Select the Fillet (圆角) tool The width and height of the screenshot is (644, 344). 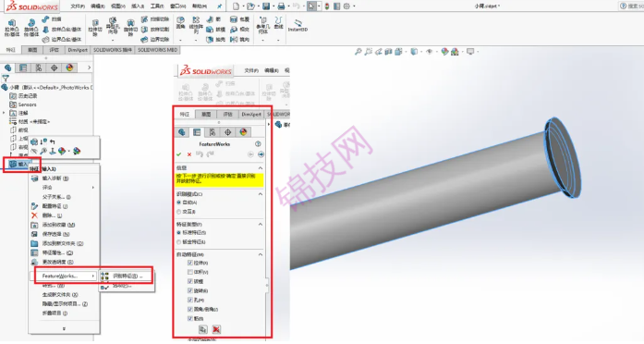181,23
